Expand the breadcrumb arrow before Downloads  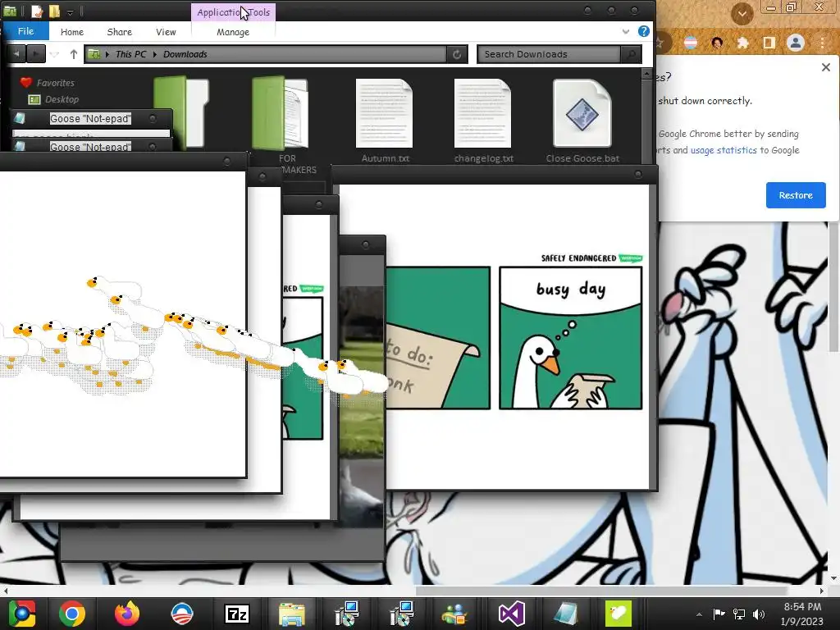[155, 54]
